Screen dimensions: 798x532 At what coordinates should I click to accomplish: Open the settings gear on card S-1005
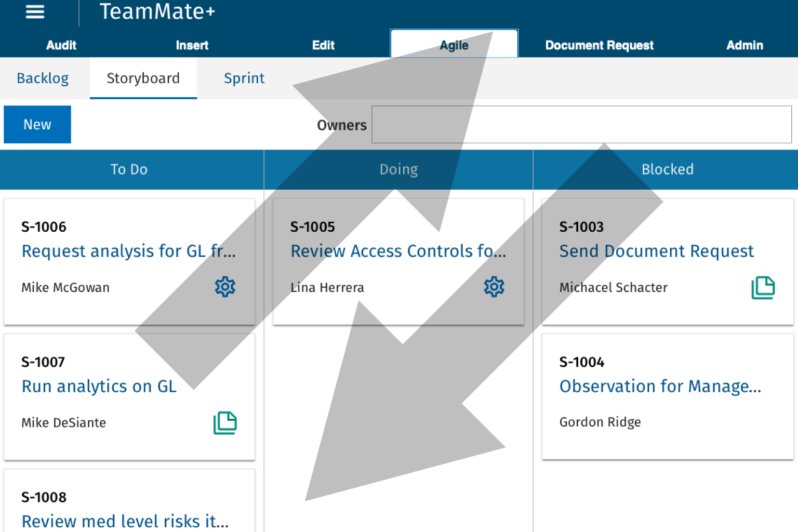point(494,287)
